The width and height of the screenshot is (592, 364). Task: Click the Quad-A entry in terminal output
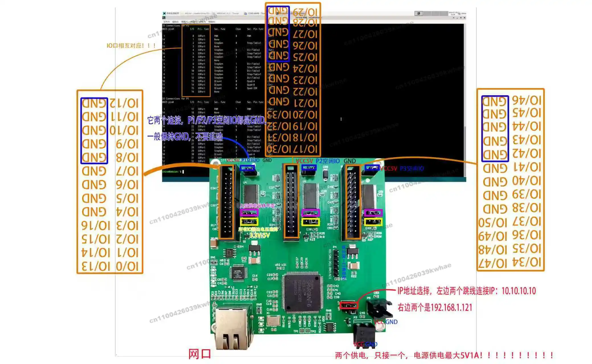pos(251,81)
